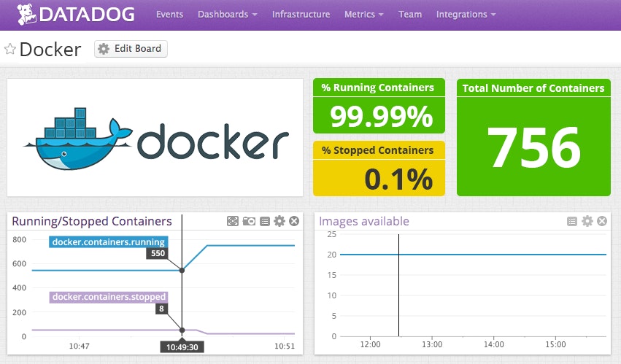Go to the Infrastructure page
This screenshot has width=621, height=364.
[301, 15]
